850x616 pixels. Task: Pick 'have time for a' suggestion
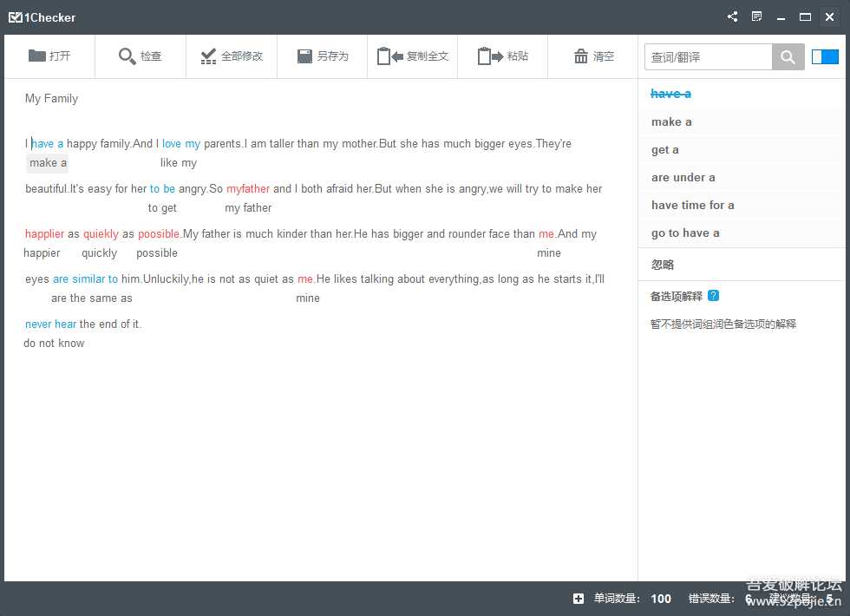tap(692, 206)
